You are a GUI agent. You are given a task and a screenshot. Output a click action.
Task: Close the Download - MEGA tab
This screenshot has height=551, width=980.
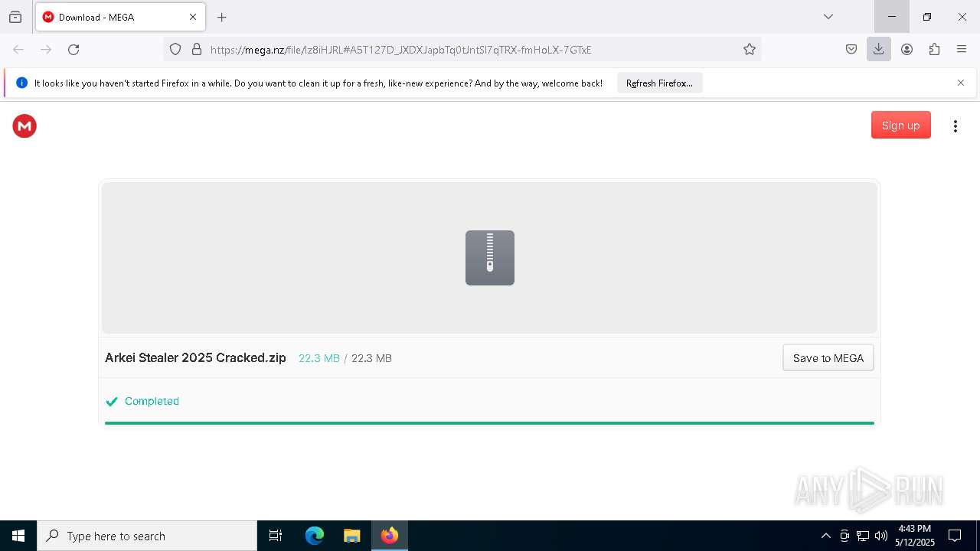point(193,17)
